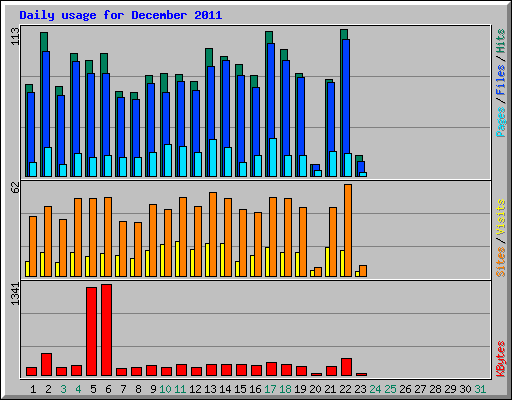The width and height of the screenshot is (512, 400).
Task: Click green weekend day 10 label
Action: click(x=165, y=389)
